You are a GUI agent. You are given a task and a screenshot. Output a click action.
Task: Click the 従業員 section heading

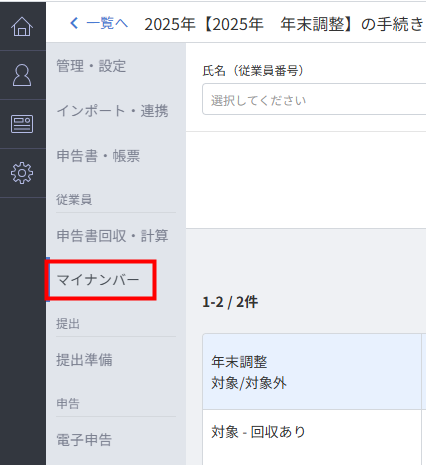pyautogui.click(x=74, y=200)
